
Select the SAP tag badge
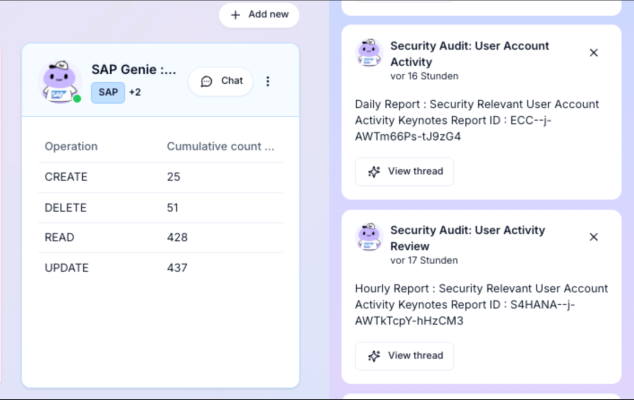click(x=107, y=92)
